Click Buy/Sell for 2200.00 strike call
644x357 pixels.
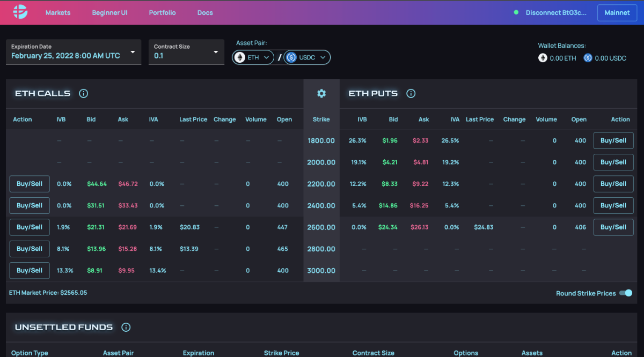click(30, 184)
